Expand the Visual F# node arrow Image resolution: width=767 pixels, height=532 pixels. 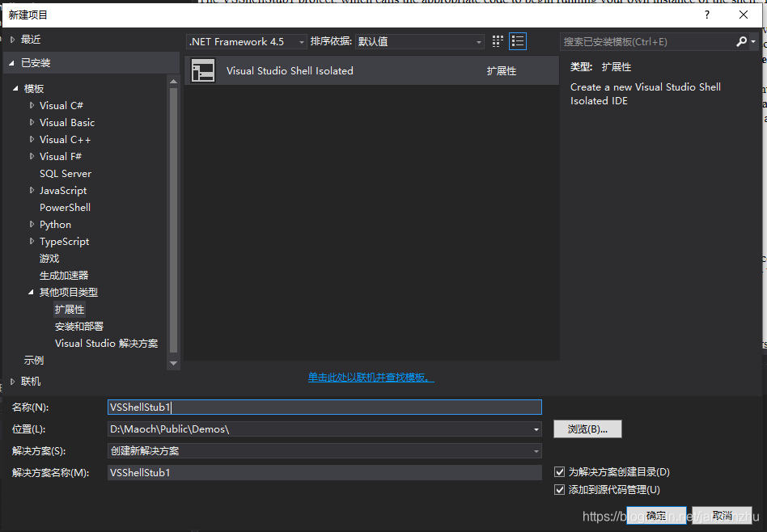pos(32,157)
